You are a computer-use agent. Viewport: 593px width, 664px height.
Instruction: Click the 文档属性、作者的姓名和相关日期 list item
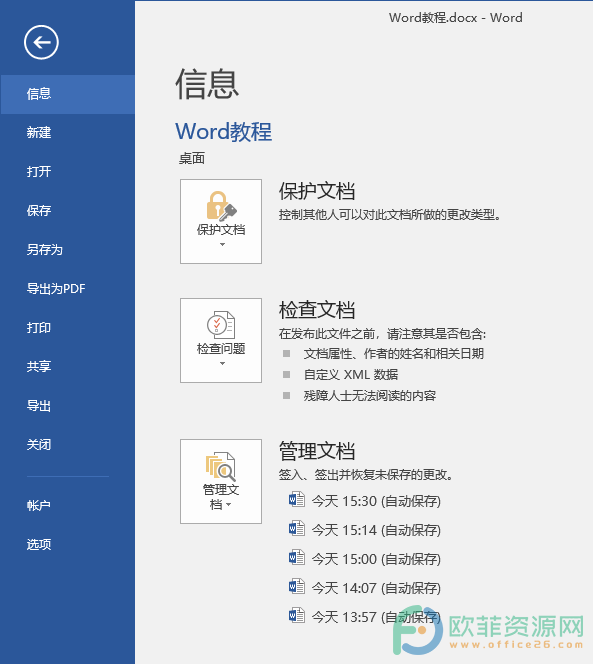pyautogui.click(x=393, y=353)
